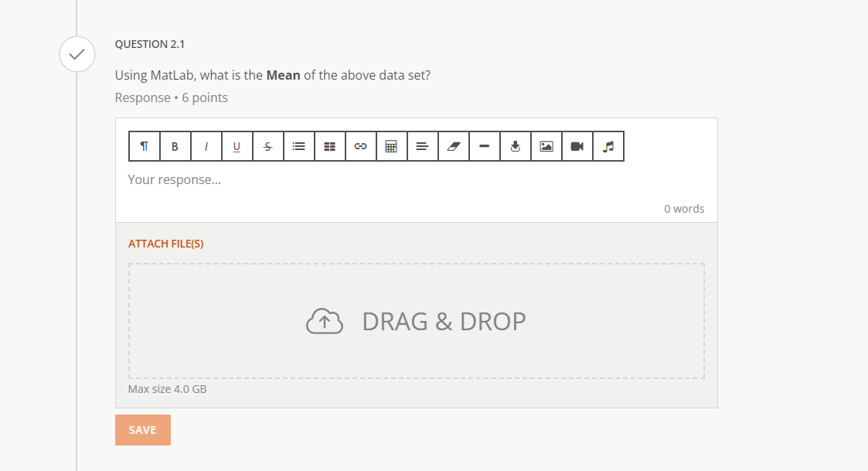Open the file insert tool
The image size is (868, 471).
coord(516,146)
